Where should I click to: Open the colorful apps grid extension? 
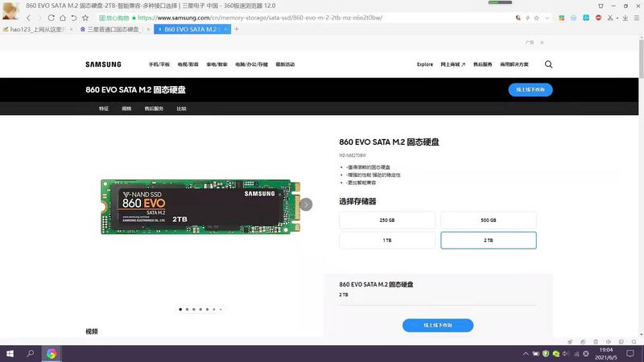tap(561, 18)
